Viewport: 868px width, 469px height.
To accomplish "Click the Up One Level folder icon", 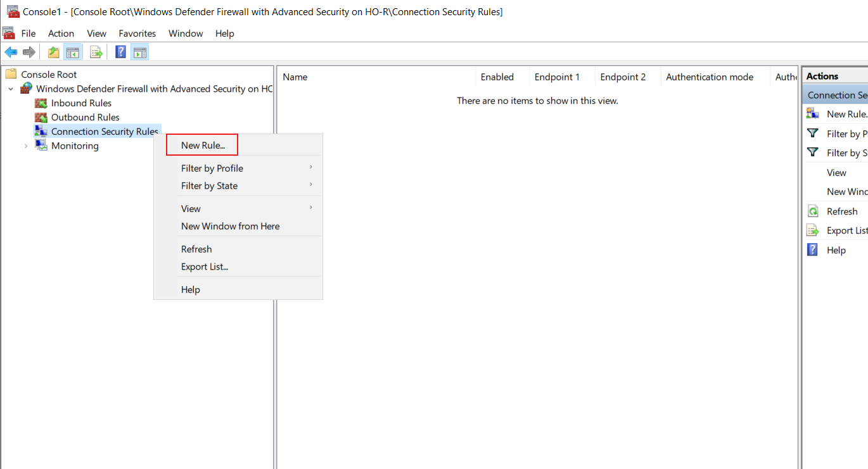I will click(54, 52).
